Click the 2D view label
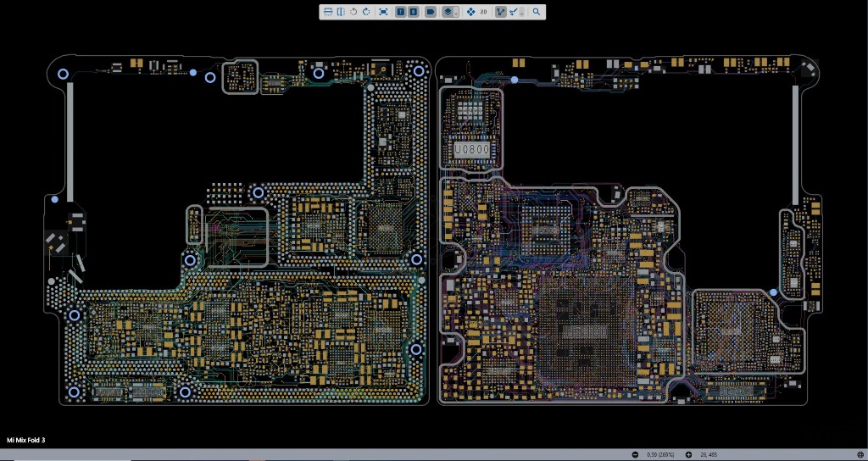The height and width of the screenshot is (461, 868). click(483, 12)
